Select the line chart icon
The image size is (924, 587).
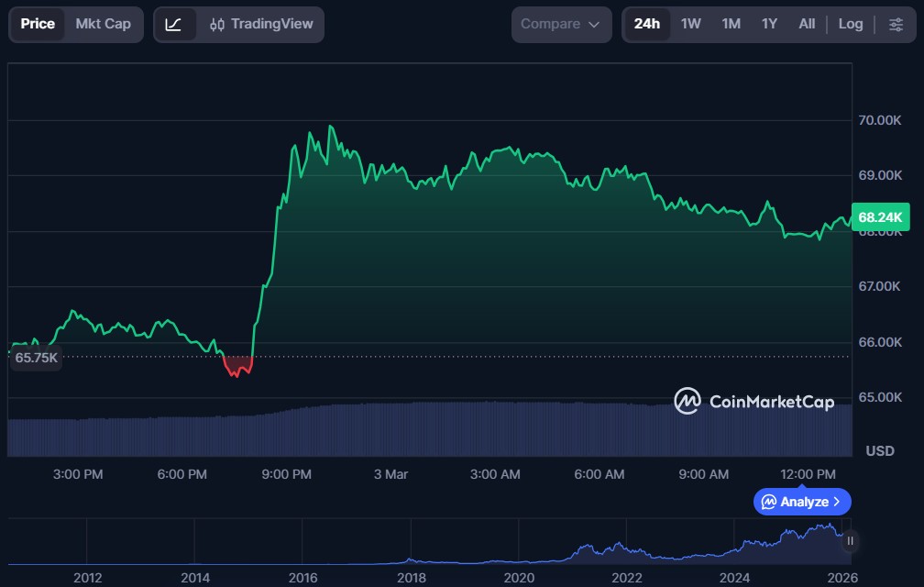[173, 24]
